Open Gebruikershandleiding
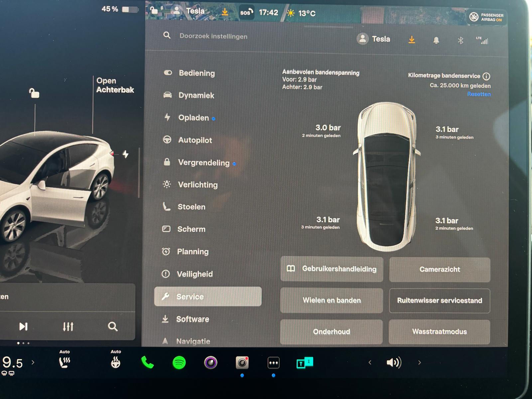This screenshot has width=532, height=399. tap(332, 269)
